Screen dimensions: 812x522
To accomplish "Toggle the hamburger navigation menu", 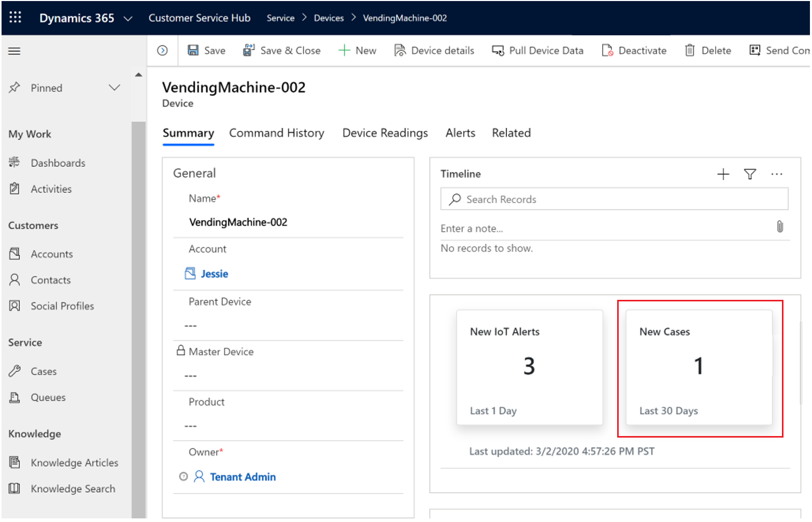I will click(x=15, y=51).
